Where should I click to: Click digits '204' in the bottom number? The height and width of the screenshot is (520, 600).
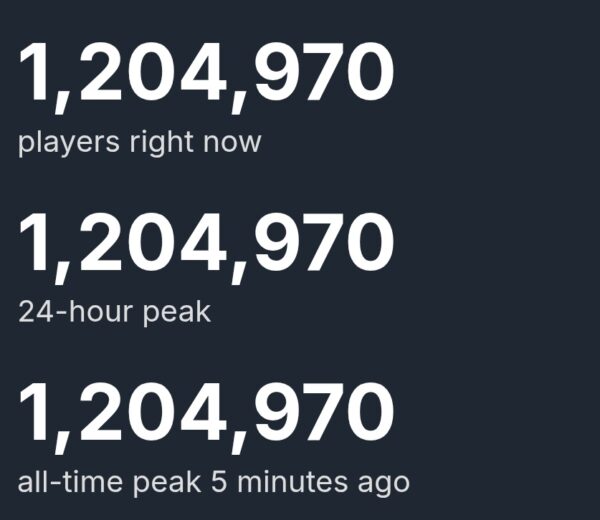click(153, 412)
